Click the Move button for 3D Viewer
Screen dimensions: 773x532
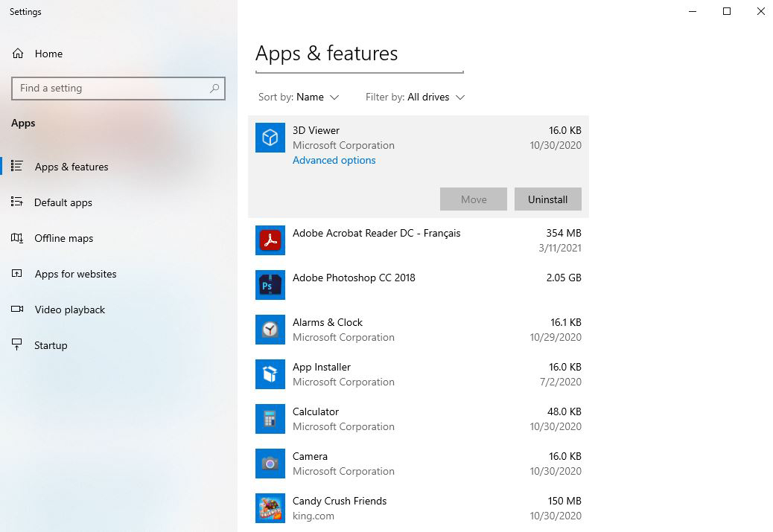[x=474, y=199]
